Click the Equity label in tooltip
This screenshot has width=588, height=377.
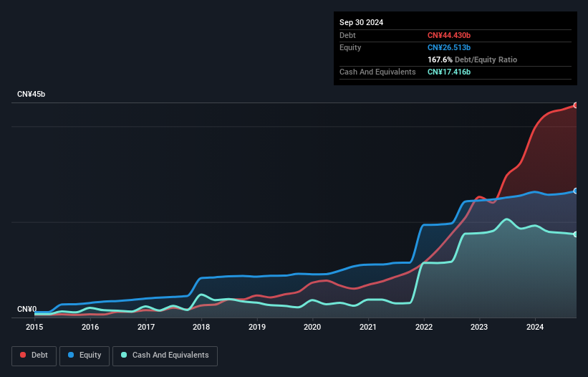[350, 47]
